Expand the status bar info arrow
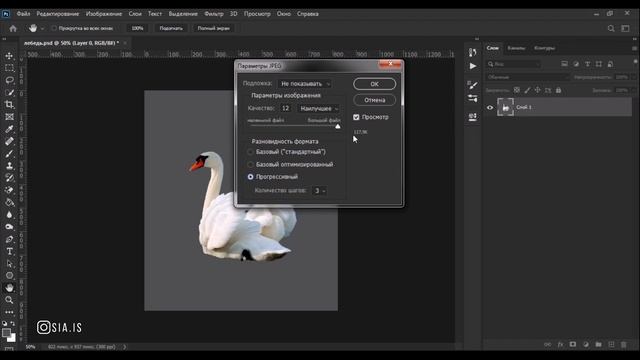Image resolution: width=640 pixels, height=360 pixels. 124,347
